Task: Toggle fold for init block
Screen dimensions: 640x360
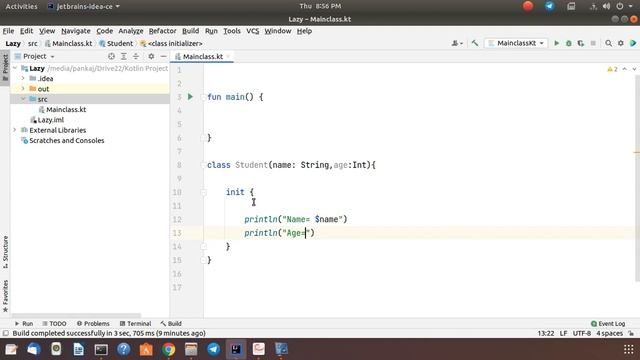Action: (x=203, y=192)
